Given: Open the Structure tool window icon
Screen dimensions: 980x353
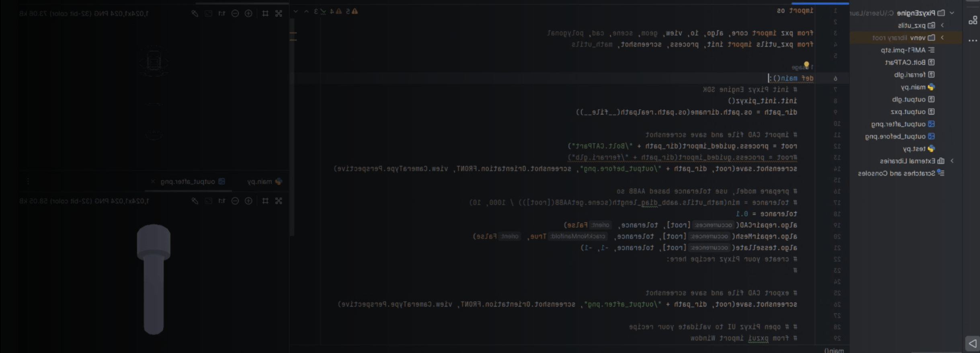Looking at the screenshot, I should coord(973,21).
